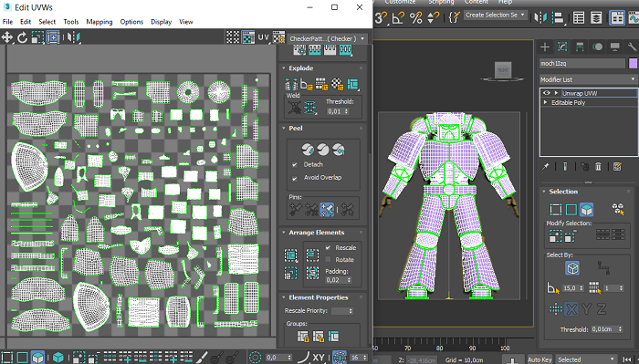
Task: Collapse the Peel rollout
Action: [x=284, y=128]
